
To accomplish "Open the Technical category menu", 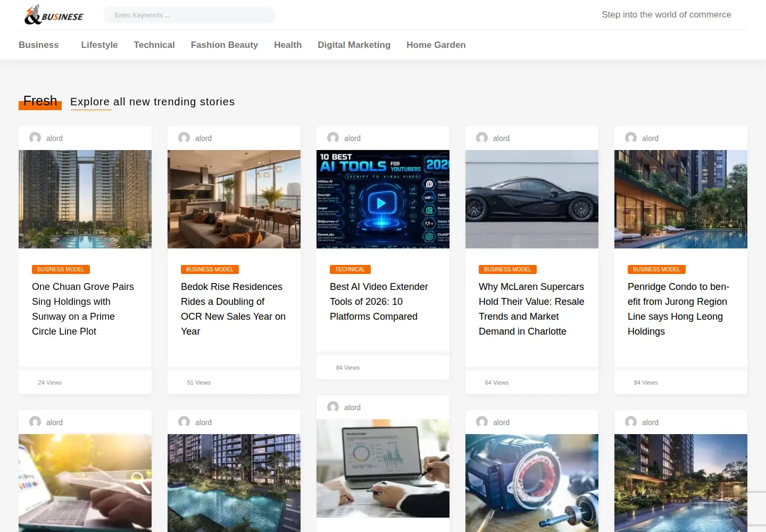I will click(x=154, y=45).
